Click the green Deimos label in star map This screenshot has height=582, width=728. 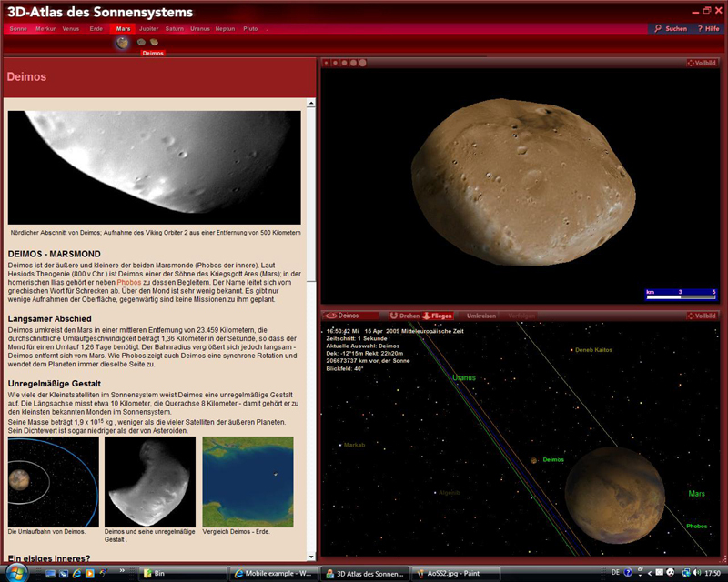click(x=553, y=459)
